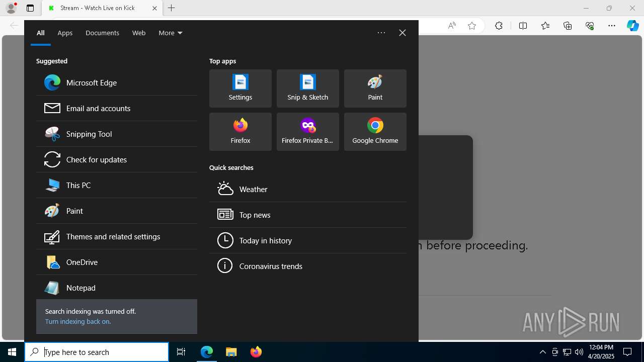This screenshot has width=644, height=362.
Task: Open Copilot sidebar in Edge
Action: click(633, 26)
